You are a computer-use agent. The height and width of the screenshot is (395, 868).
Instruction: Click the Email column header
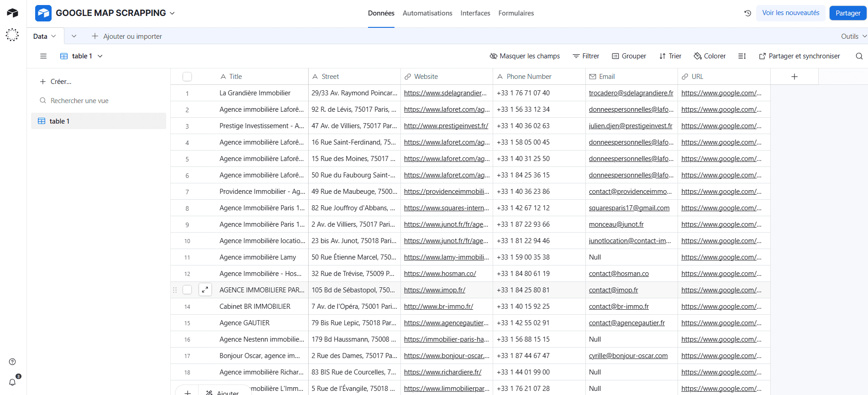pyautogui.click(x=631, y=77)
